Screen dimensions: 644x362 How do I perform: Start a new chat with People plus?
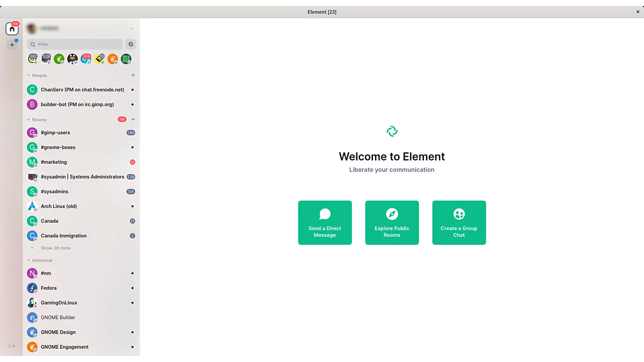(133, 75)
